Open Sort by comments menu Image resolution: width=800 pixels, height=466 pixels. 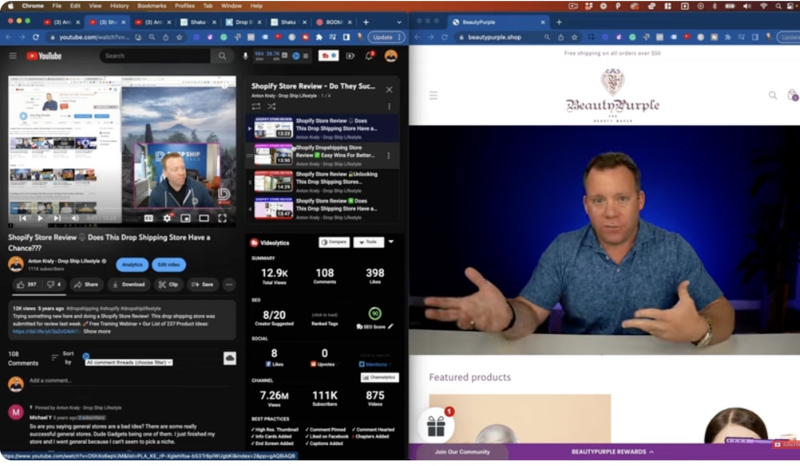point(63,357)
